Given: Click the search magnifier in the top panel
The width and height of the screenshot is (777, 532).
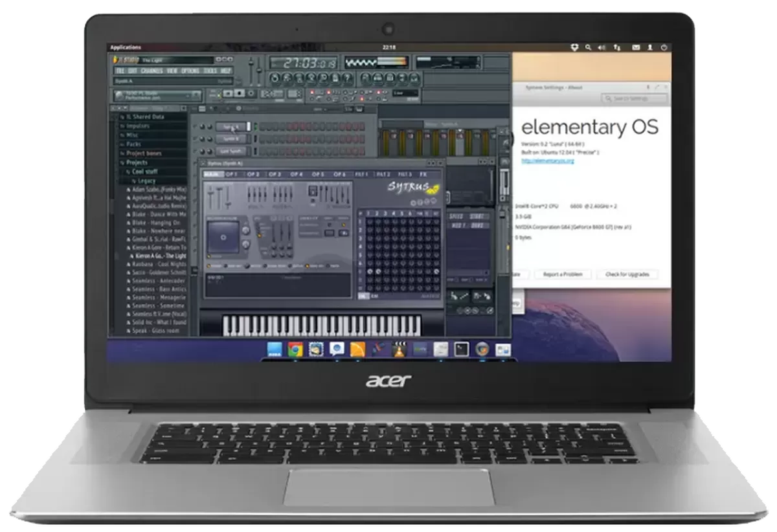Looking at the screenshot, I should click(588, 47).
